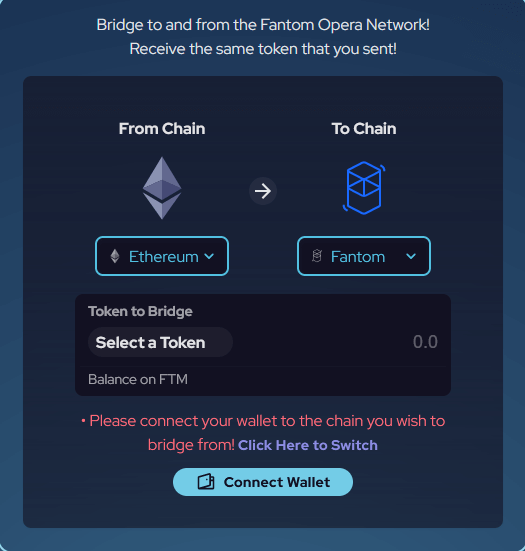This screenshot has height=551, width=525.
Task: Click the red wallet connection warning text
Action: pyautogui.click(x=263, y=433)
